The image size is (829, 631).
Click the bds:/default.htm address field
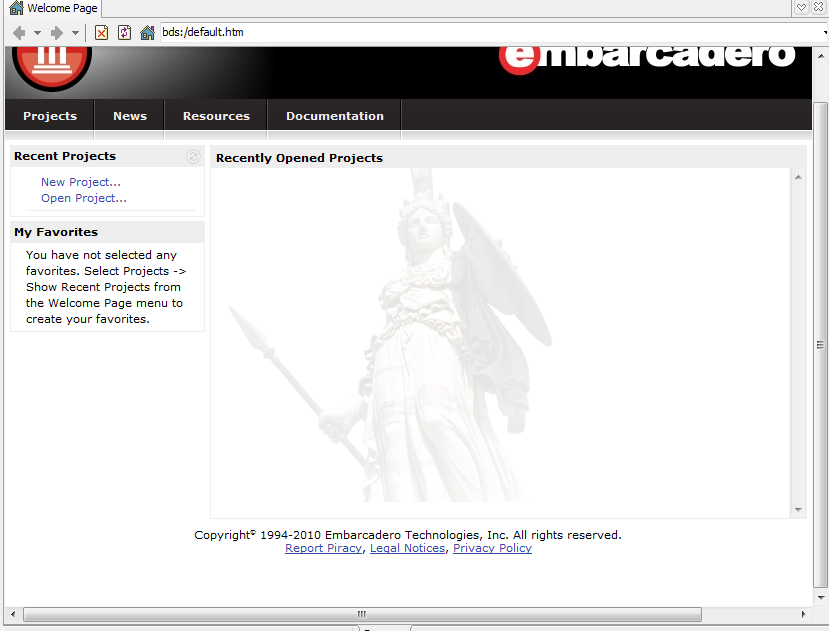pyautogui.click(x=490, y=32)
